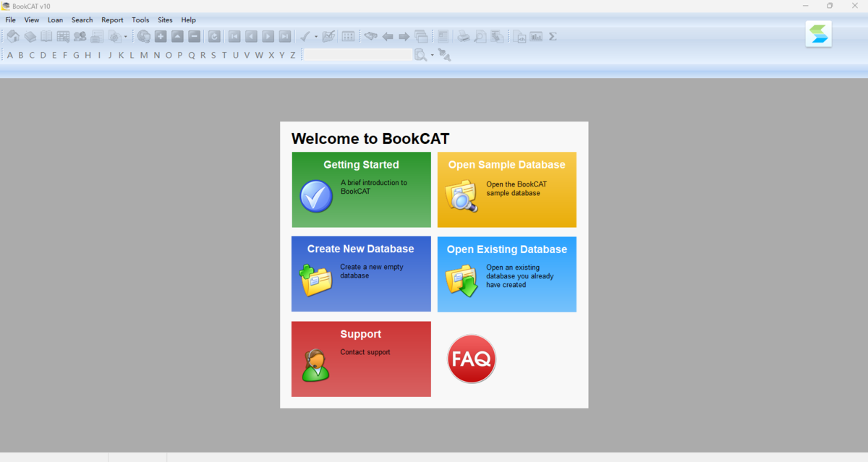Open the dropdown arrow next to the gear icon

click(125, 37)
